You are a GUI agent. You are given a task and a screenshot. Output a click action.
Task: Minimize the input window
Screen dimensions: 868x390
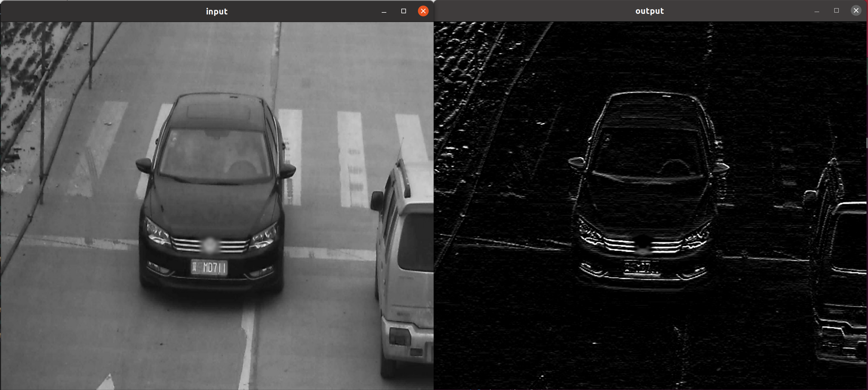coord(384,12)
